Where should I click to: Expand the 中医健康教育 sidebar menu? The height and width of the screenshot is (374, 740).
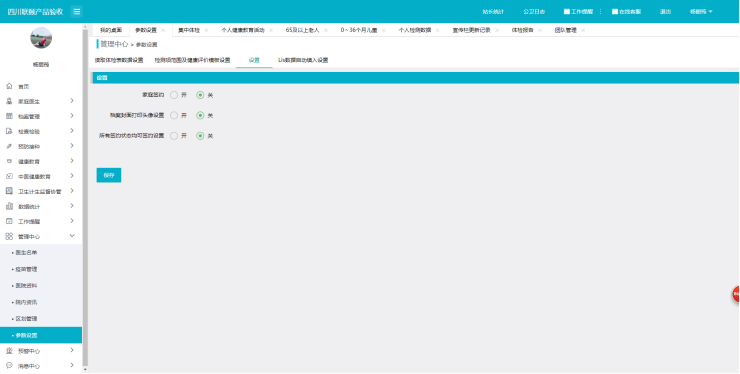[72, 176]
